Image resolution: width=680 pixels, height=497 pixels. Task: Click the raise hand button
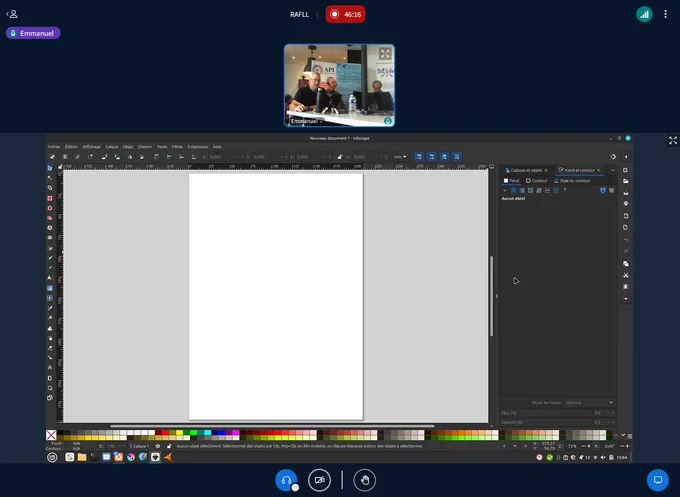pyautogui.click(x=365, y=480)
